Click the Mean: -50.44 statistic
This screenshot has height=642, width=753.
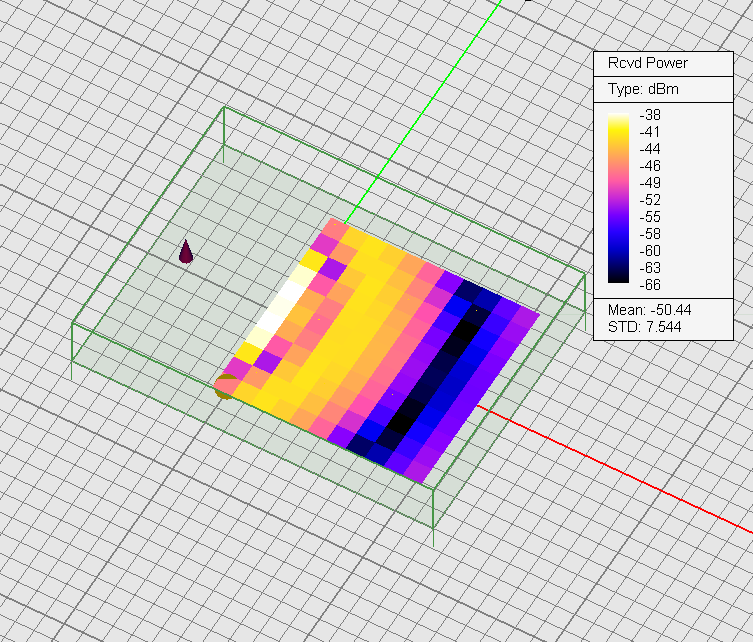tap(649, 309)
